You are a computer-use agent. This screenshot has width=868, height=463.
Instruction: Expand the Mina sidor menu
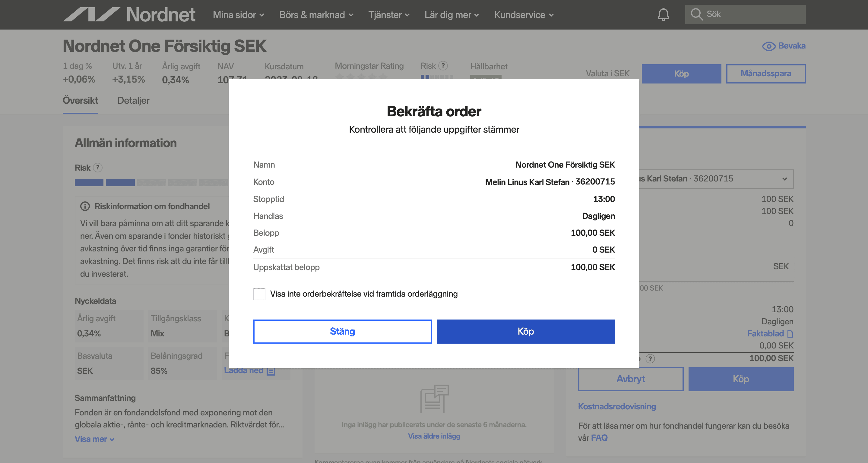(x=238, y=15)
